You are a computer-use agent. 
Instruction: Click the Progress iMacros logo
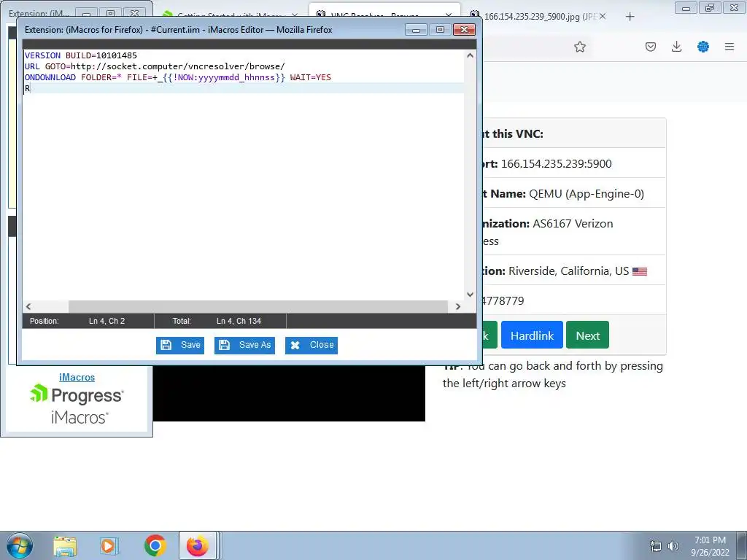coord(77,404)
